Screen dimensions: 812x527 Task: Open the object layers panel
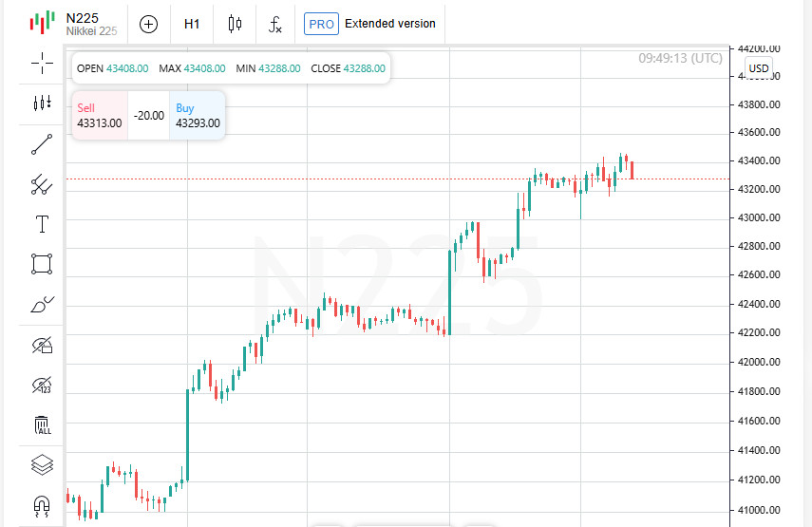42,464
